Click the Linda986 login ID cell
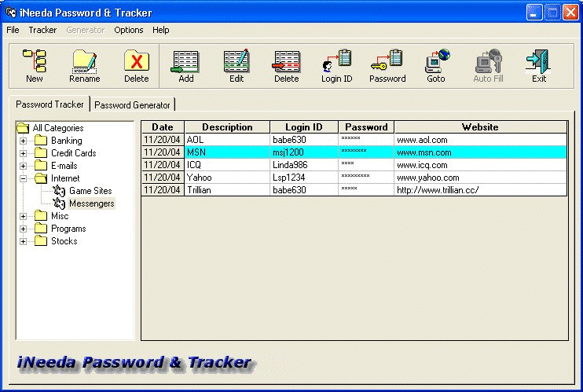The height and width of the screenshot is (392, 583). click(x=304, y=165)
